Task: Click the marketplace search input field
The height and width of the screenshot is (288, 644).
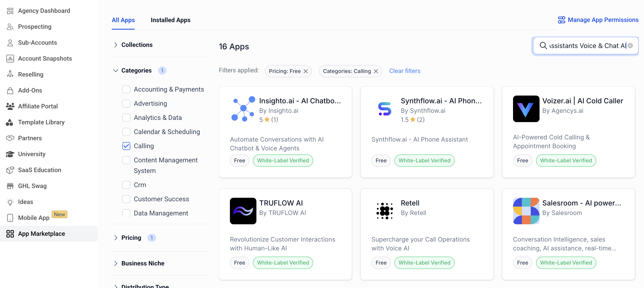Action: [x=585, y=46]
